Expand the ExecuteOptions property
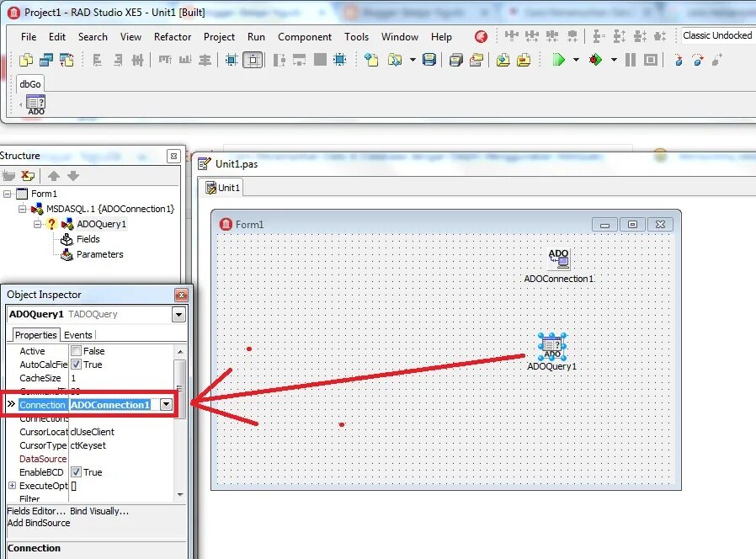756x559 pixels. click(12, 485)
